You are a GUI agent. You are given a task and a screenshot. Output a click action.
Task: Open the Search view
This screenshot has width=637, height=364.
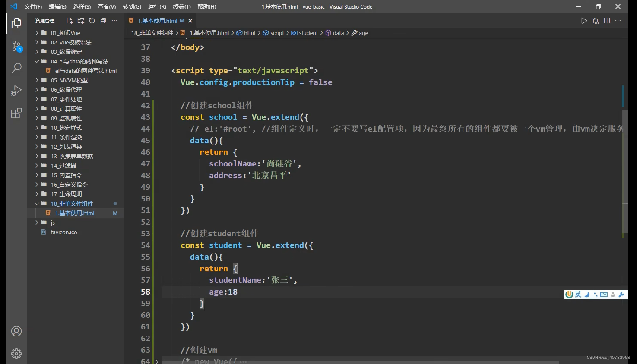pos(16,68)
